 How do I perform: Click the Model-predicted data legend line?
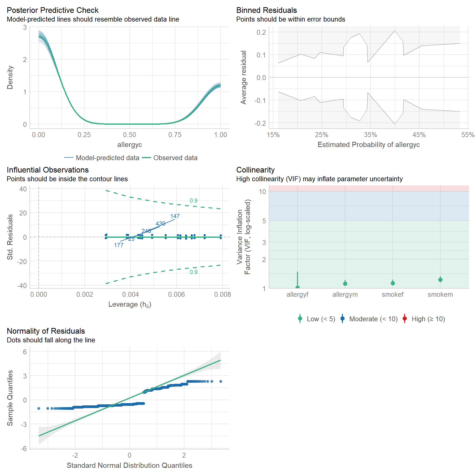(x=69, y=158)
